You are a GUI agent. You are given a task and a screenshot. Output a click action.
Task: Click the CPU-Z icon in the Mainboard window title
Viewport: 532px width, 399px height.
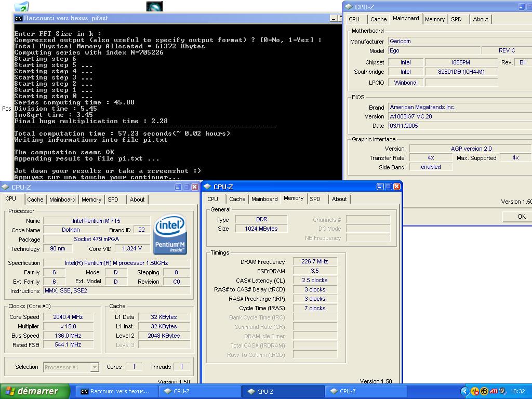[349, 7]
